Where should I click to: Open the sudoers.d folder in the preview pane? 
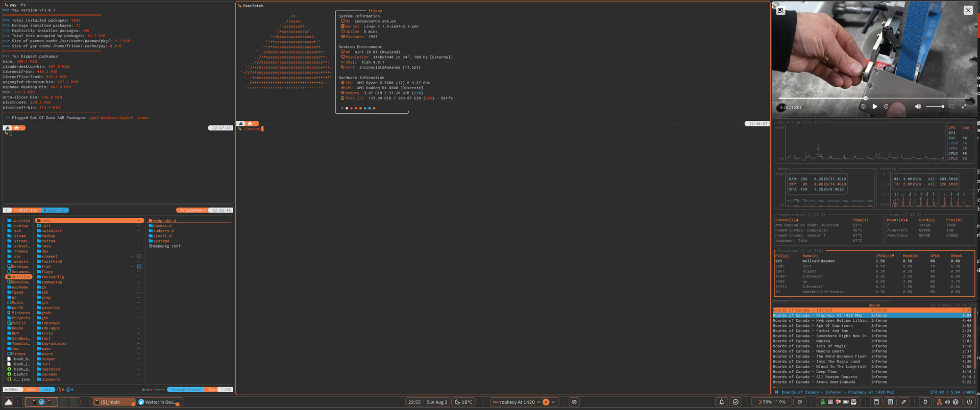[x=161, y=231]
